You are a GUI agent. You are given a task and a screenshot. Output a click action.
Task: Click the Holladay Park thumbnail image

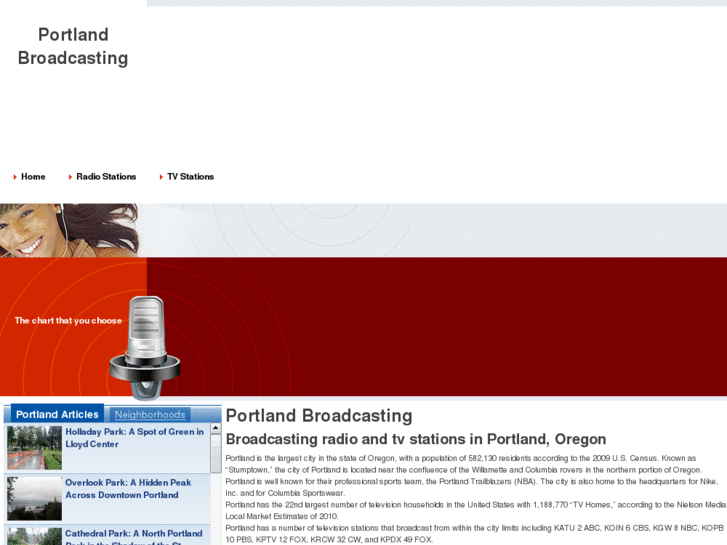[x=34, y=448]
